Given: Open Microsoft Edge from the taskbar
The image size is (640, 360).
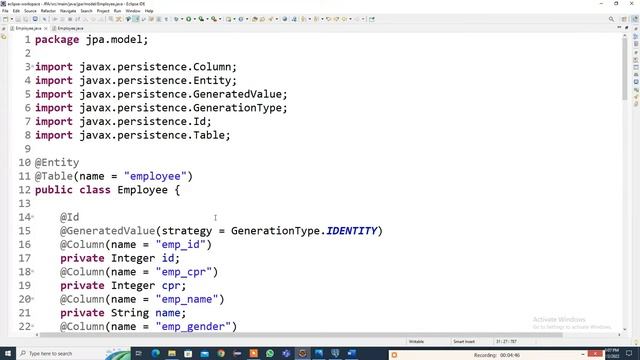Looking at the screenshot, I should (156, 353).
